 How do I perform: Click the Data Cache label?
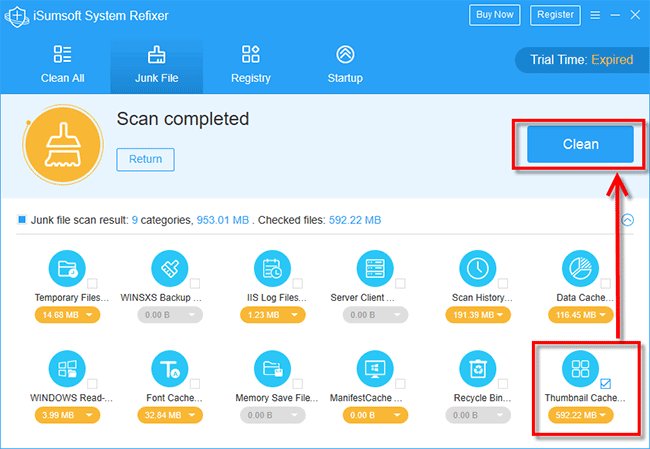(585, 298)
